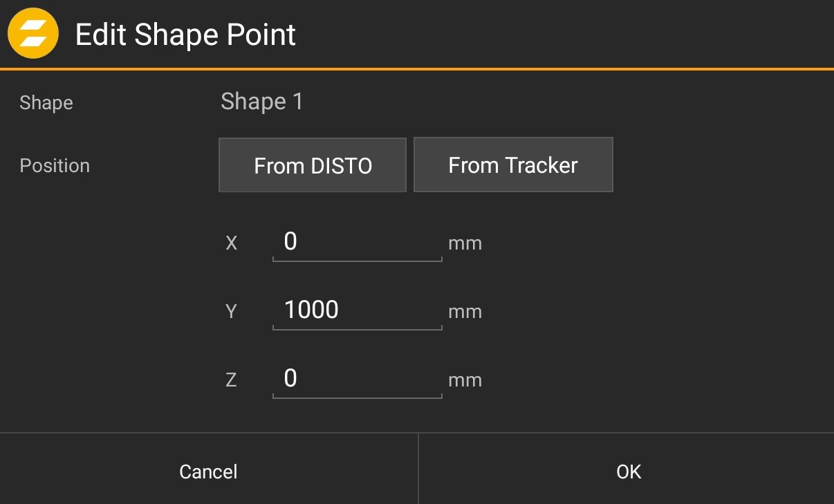This screenshot has height=504, width=834.
Task: Confirm changes with the OK button
Action: [628, 471]
